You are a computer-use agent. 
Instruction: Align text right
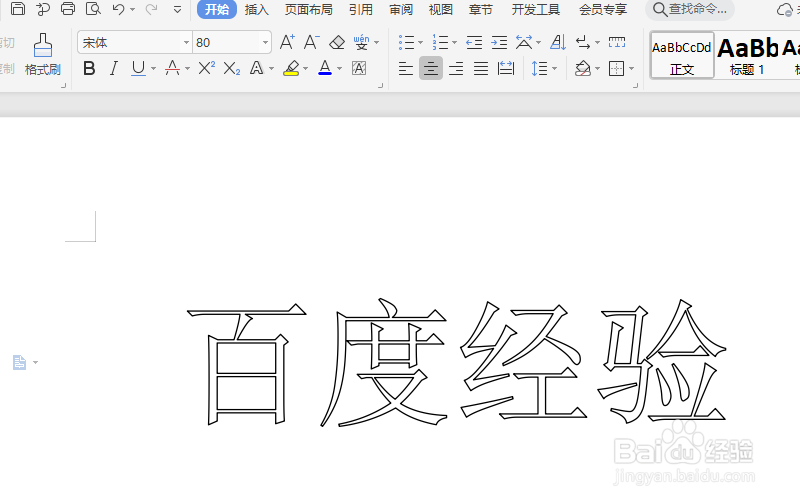click(x=456, y=68)
